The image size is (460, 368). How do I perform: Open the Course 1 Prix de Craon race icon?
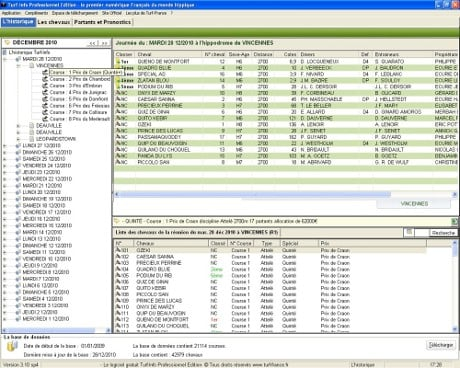[x=45, y=72]
